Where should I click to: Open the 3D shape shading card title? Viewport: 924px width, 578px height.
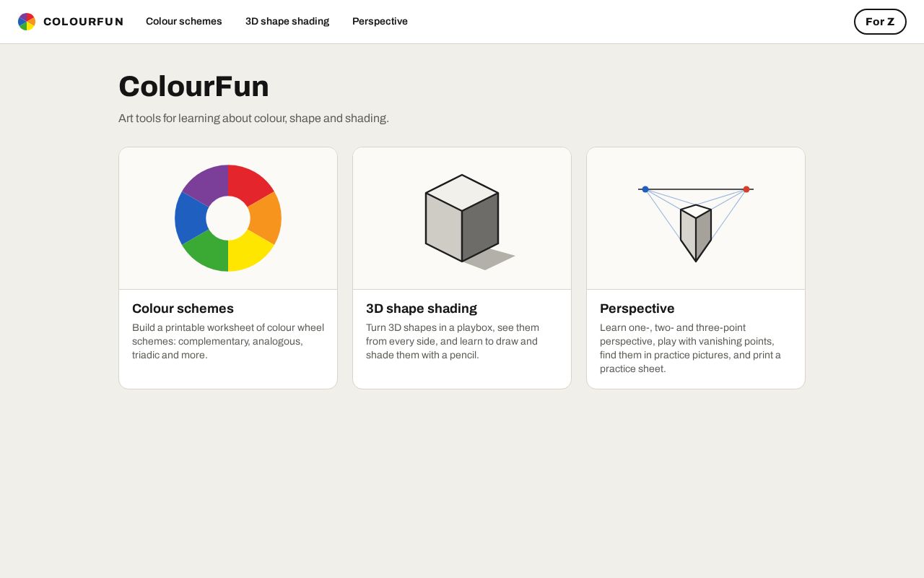pyautogui.click(x=422, y=309)
